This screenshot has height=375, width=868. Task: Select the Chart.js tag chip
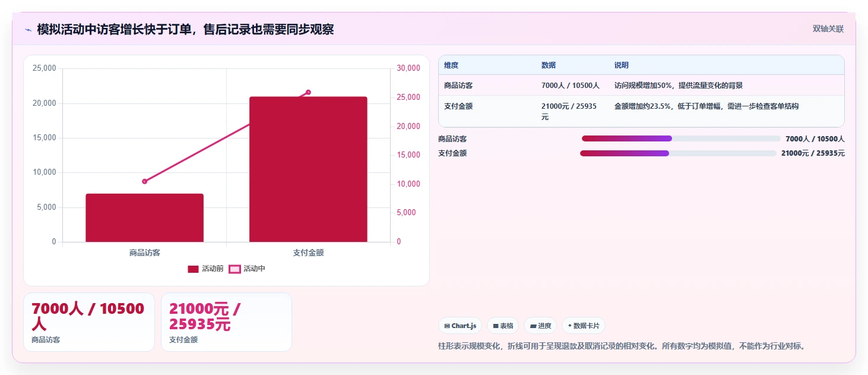460,326
